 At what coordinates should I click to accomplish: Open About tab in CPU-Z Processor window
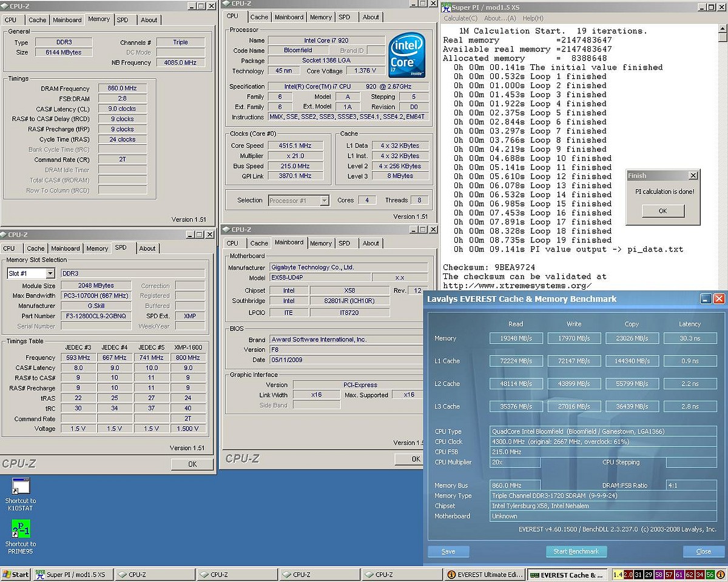click(x=371, y=17)
